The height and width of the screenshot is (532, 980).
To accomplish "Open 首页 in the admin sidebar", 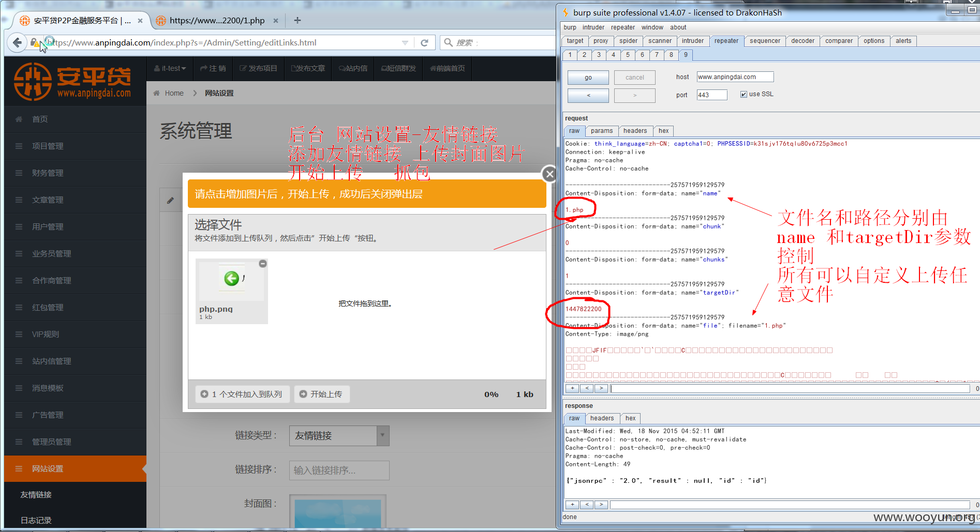I will pos(75,119).
